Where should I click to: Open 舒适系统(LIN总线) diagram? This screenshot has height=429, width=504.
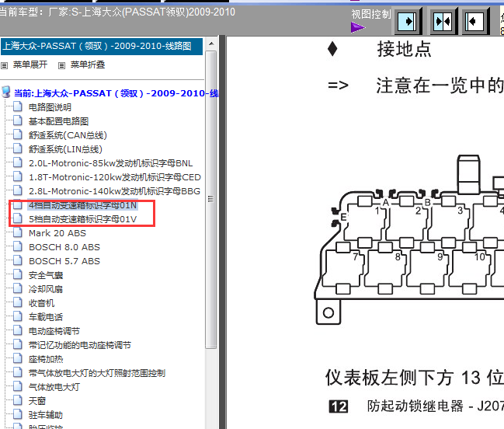click(x=65, y=149)
